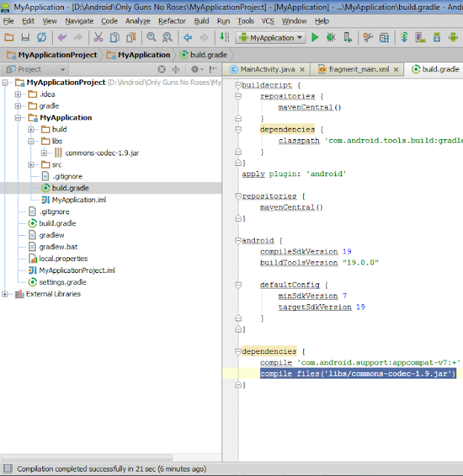Click the Open folder toolbar icon
Screen dimensions: 463x476
coord(9,37)
